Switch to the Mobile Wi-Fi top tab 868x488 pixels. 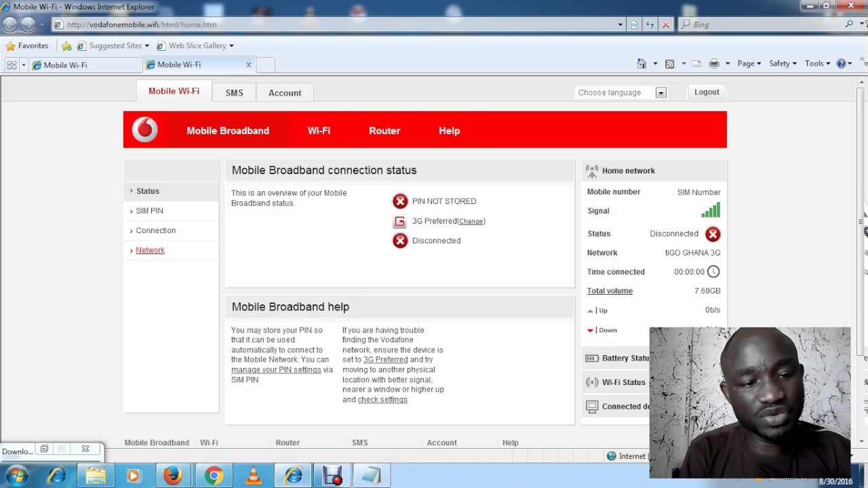tap(174, 91)
